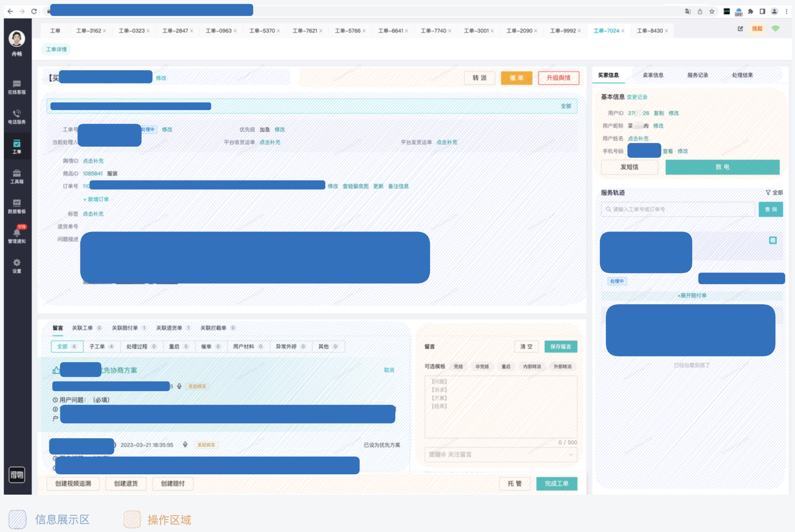Open 工具箱 toolbox in sidebar
The image size is (795, 532).
pyautogui.click(x=17, y=176)
